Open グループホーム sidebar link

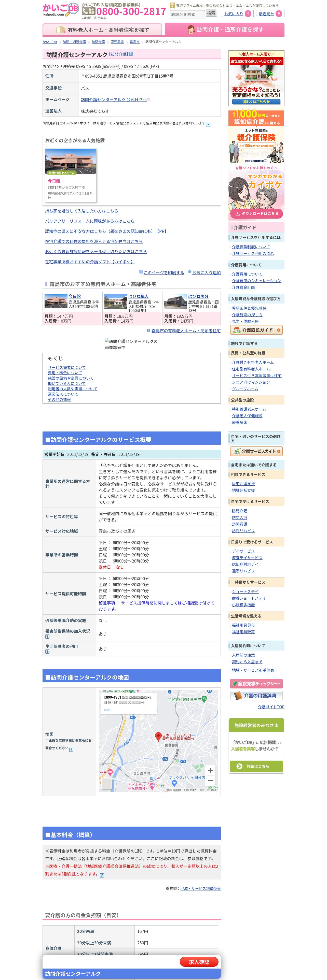245,389
